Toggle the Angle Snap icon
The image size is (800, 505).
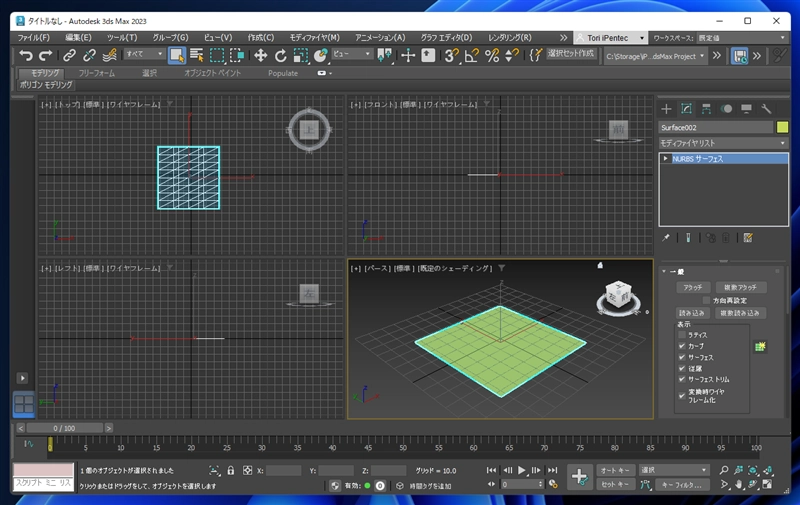[472, 55]
